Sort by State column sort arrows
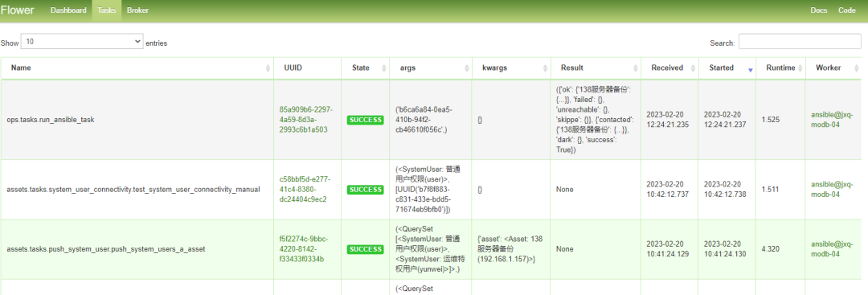The image size is (868, 295). pos(383,68)
